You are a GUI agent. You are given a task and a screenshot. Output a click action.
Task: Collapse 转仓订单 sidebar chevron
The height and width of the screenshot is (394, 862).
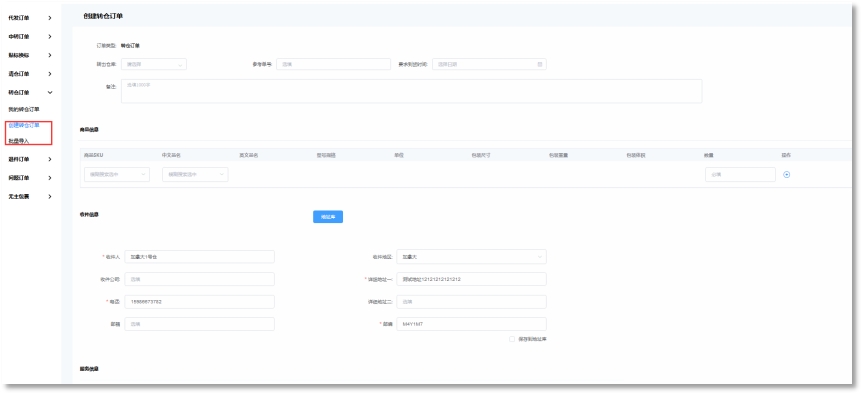click(50, 93)
